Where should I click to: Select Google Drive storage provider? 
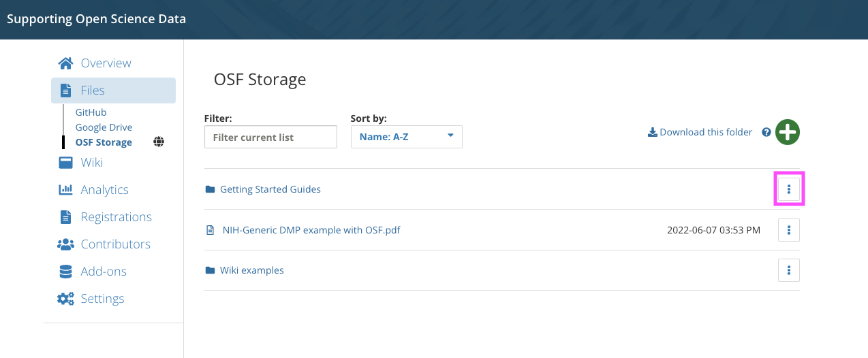104,127
